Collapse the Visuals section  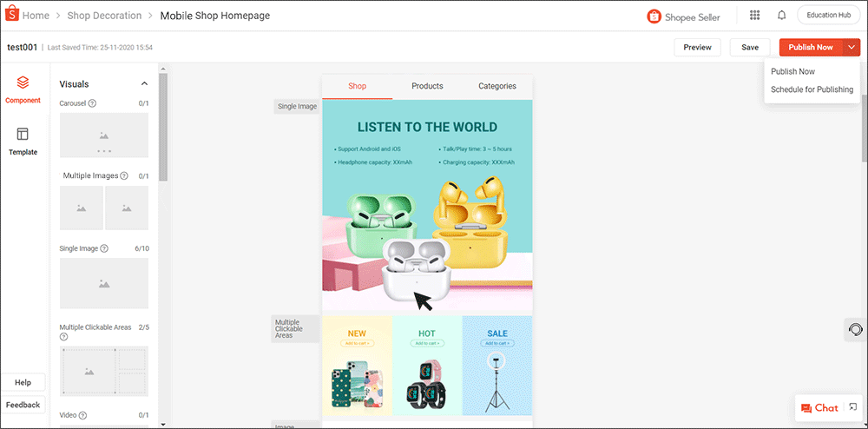tap(144, 83)
